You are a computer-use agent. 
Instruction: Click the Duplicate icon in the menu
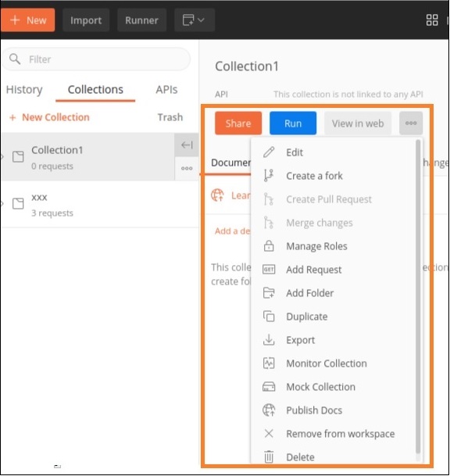(269, 316)
